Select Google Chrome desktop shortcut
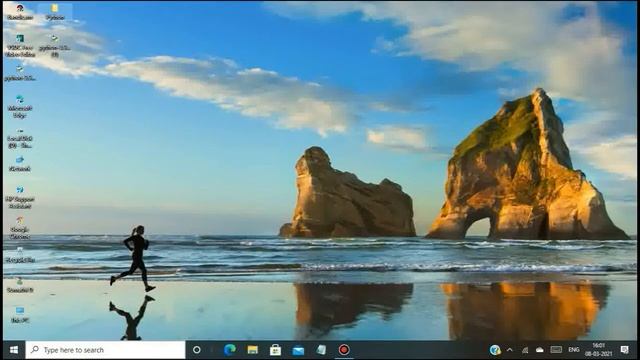Screen dimensions: 640x360 coord(20,228)
